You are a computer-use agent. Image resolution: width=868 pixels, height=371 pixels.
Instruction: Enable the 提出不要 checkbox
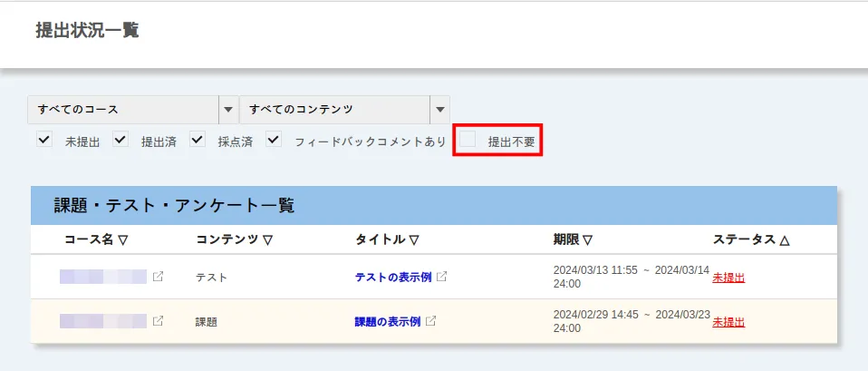[x=468, y=140]
